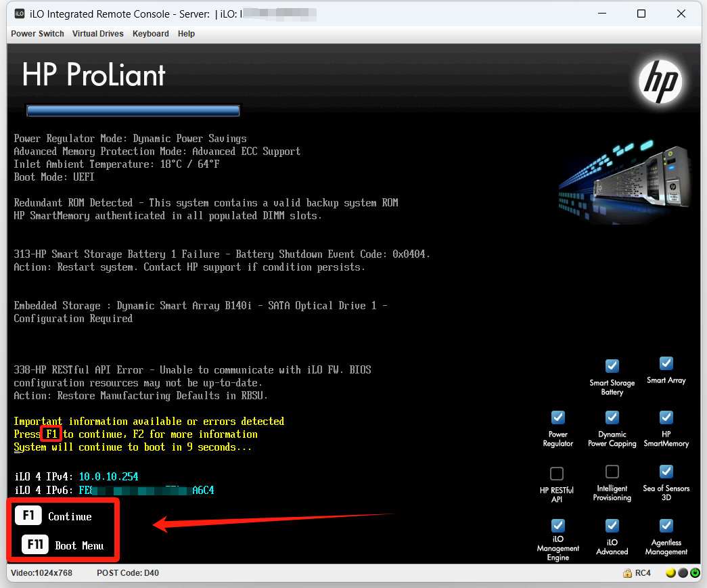
Task: Open the Help menu
Action: click(x=186, y=34)
